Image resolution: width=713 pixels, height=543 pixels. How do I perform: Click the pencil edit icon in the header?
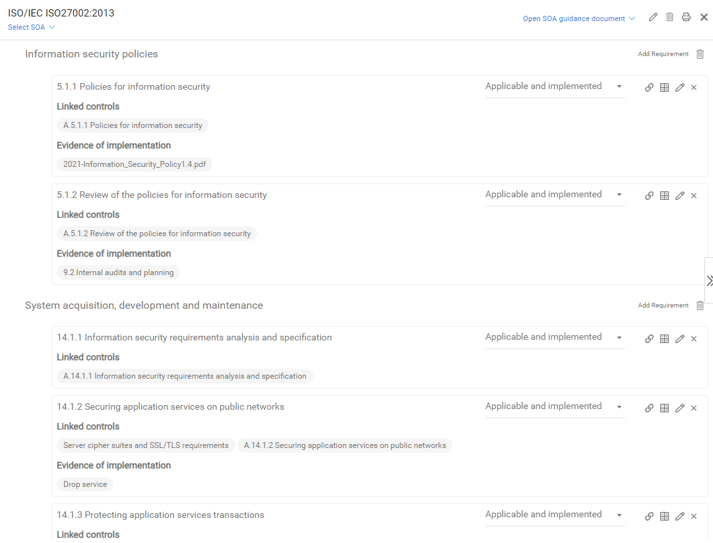click(653, 17)
